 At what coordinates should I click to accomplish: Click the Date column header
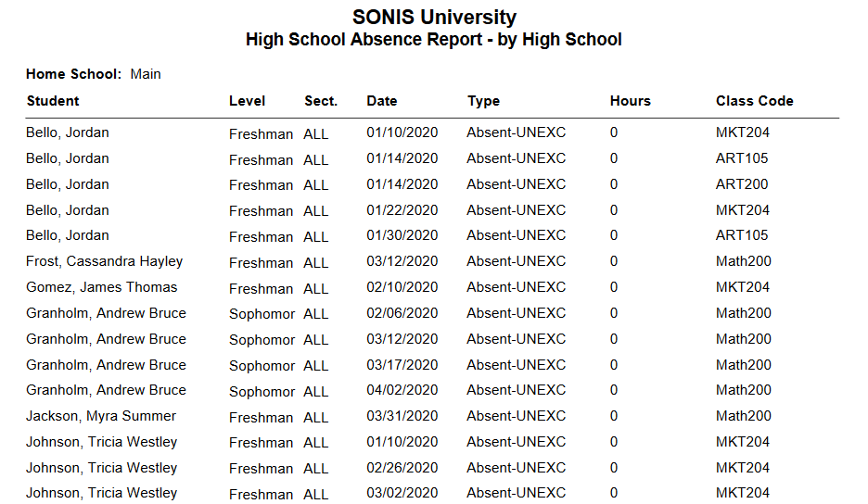click(x=381, y=101)
